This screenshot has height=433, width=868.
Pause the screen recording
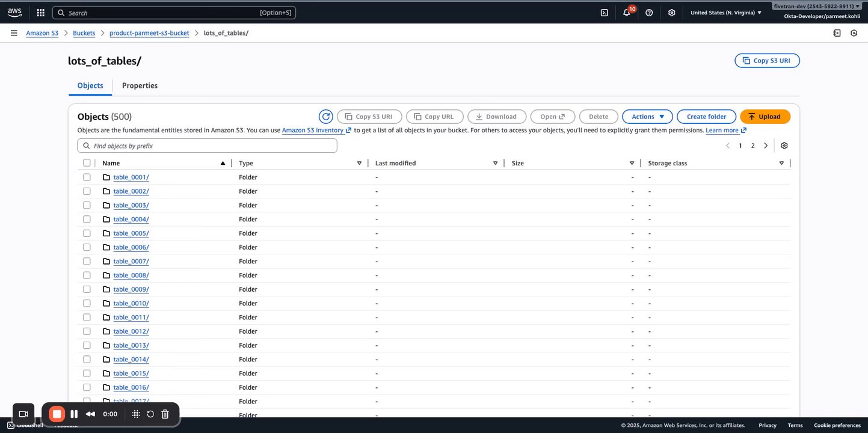(74, 414)
